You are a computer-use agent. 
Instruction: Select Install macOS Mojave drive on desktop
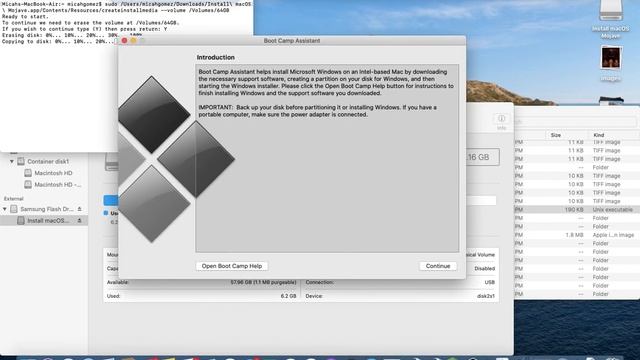pyautogui.click(x=611, y=20)
